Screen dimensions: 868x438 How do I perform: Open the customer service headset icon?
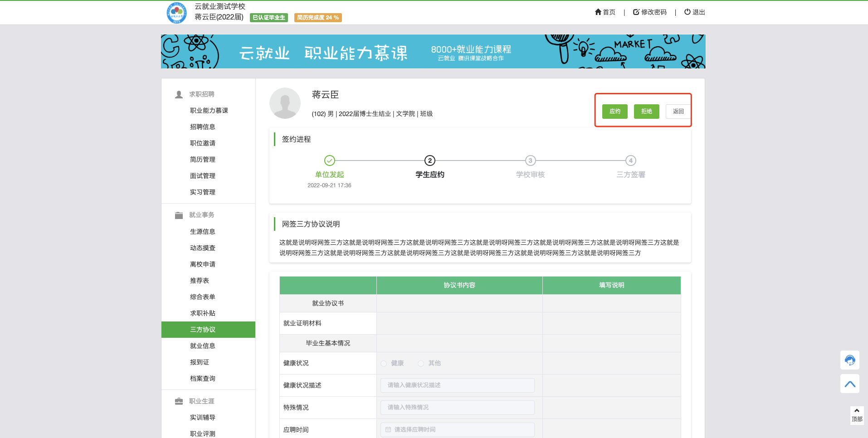pyautogui.click(x=849, y=360)
